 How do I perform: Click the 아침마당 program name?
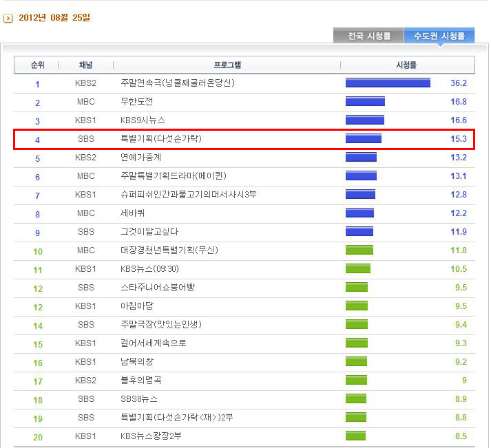(x=137, y=306)
